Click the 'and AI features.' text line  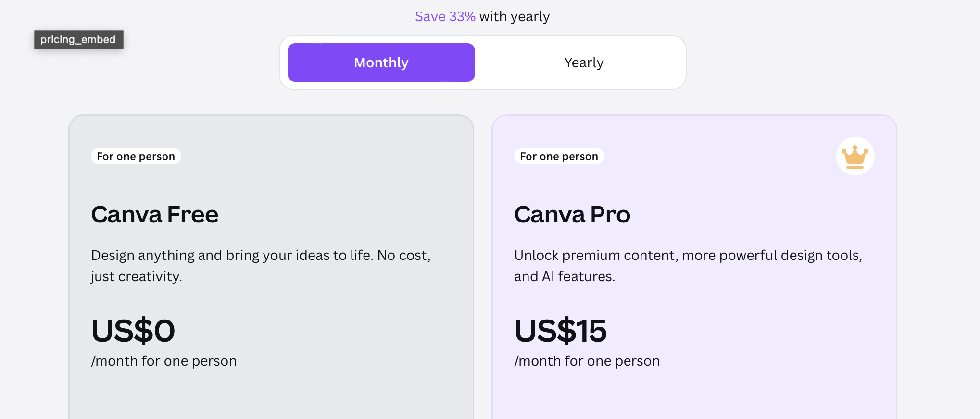point(564,276)
